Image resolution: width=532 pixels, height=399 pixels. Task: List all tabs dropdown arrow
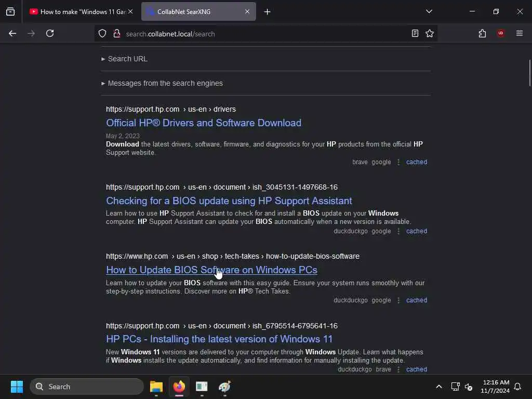point(429,11)
